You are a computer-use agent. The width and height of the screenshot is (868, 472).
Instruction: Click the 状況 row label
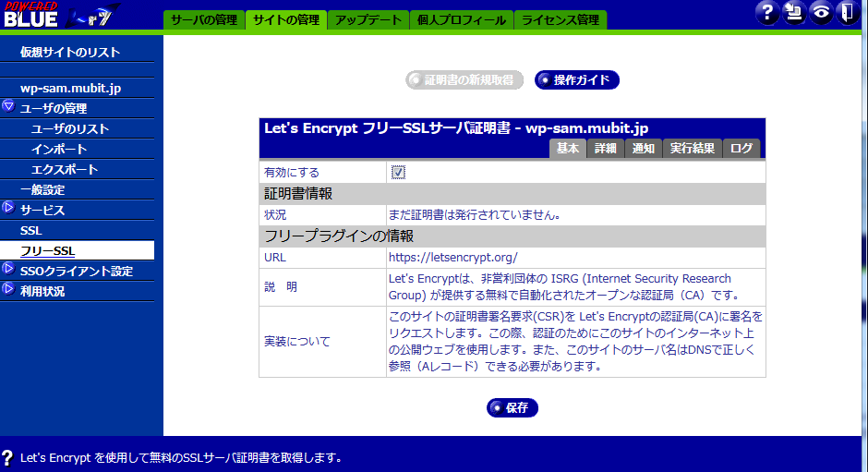pos(275,215)
